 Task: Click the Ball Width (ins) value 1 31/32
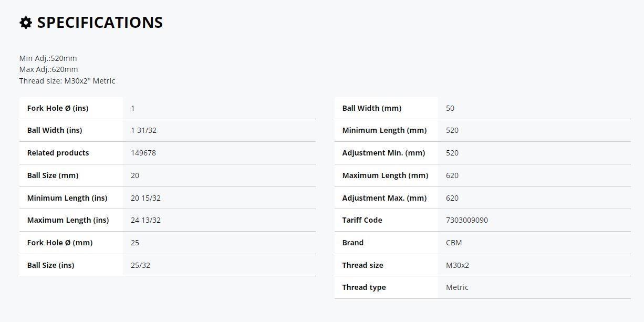click(x=143, y=130)
